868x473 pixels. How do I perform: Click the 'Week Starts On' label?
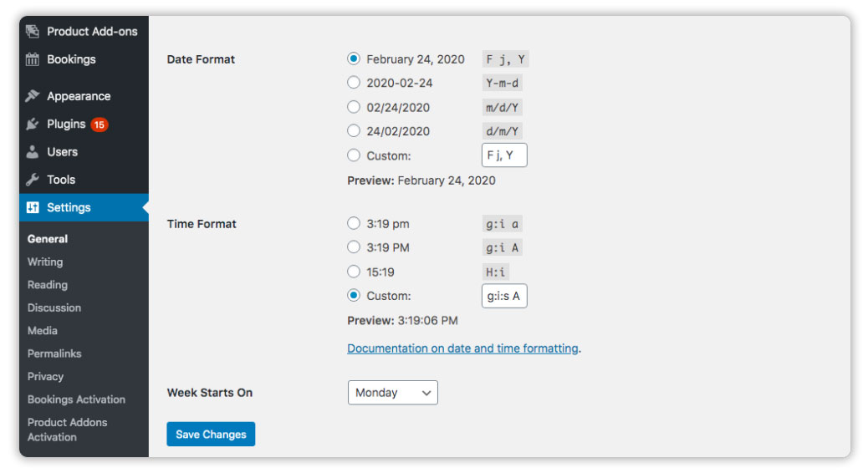[x=210, y=392]
